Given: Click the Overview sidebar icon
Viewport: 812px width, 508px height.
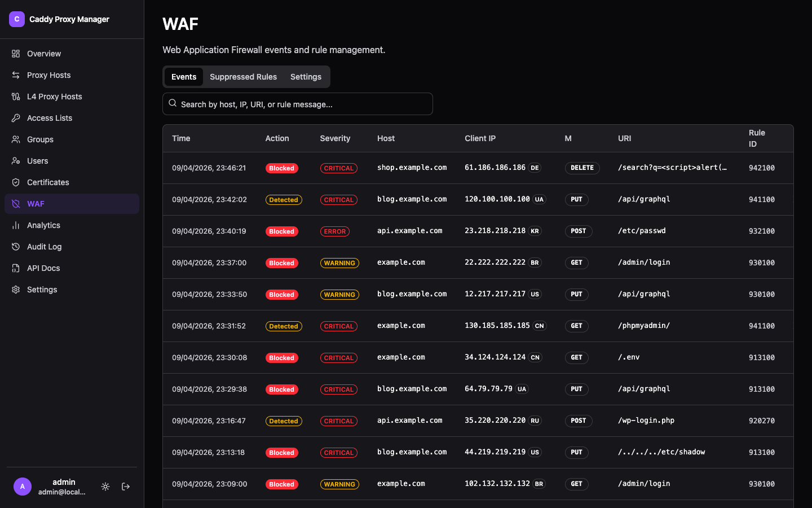Looking at the screenshot, I should [x=16, y=54].
